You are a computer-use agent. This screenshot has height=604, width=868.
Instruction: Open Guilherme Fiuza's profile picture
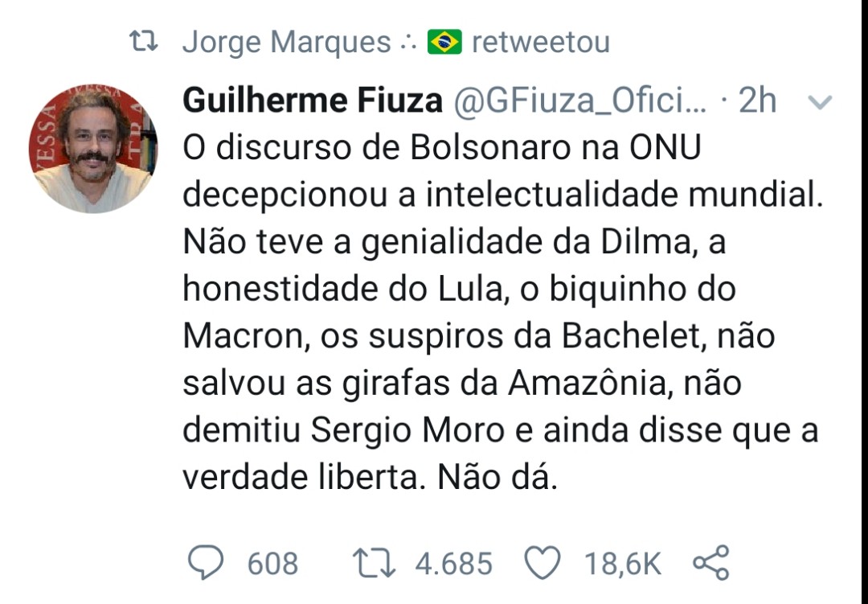coord(93,149)
